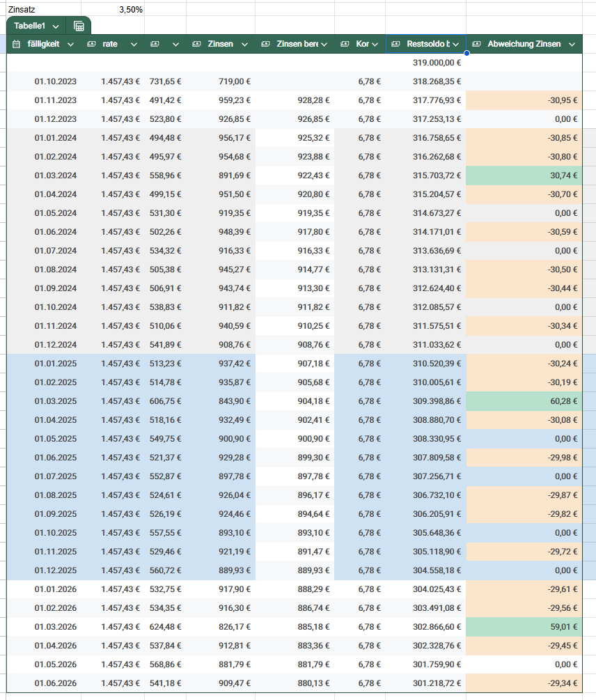
Task: Select the deviation cell -30,08 €
Action: (x=524, y=419)
